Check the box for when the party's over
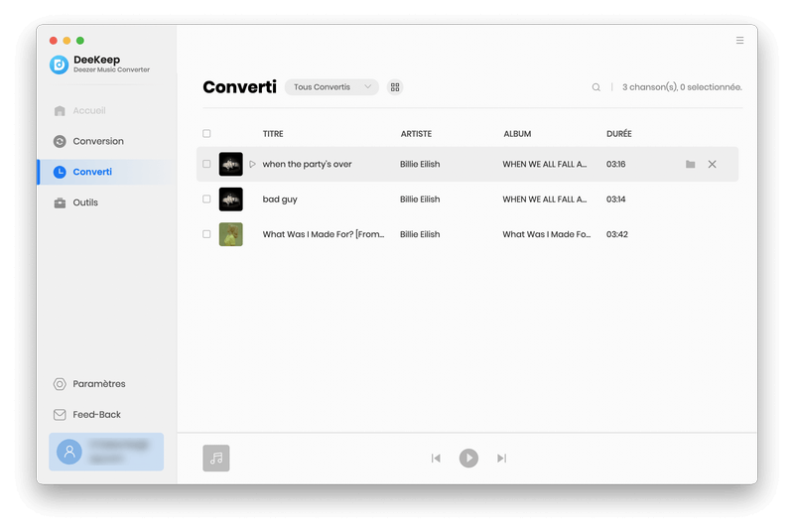The width and height of the screenshot is (794, 532). [206, 164]
